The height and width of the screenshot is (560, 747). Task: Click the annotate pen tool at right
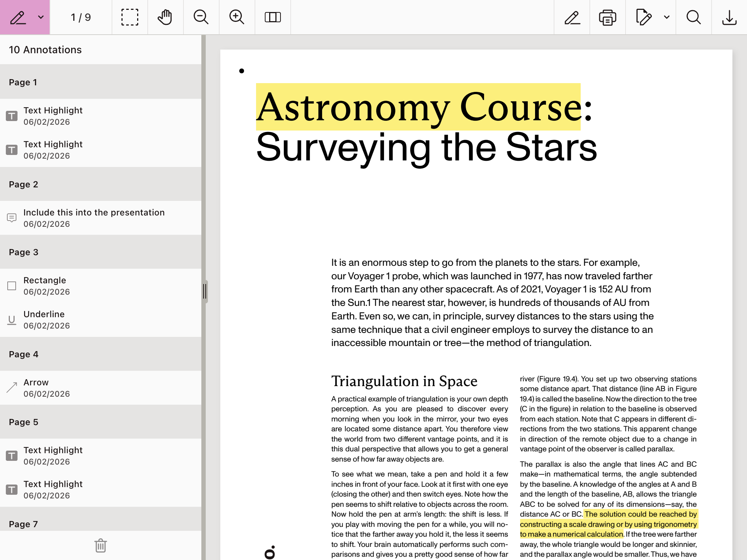click(572, 17)
